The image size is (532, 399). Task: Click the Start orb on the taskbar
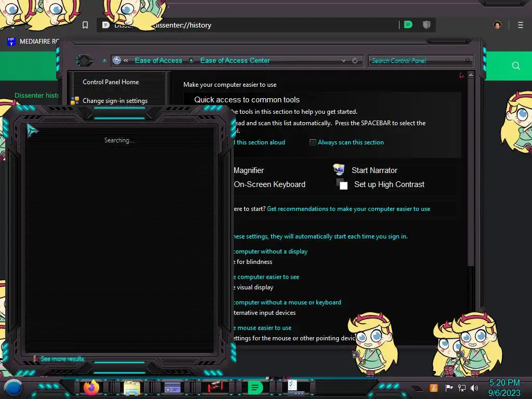tap(14, 388)
